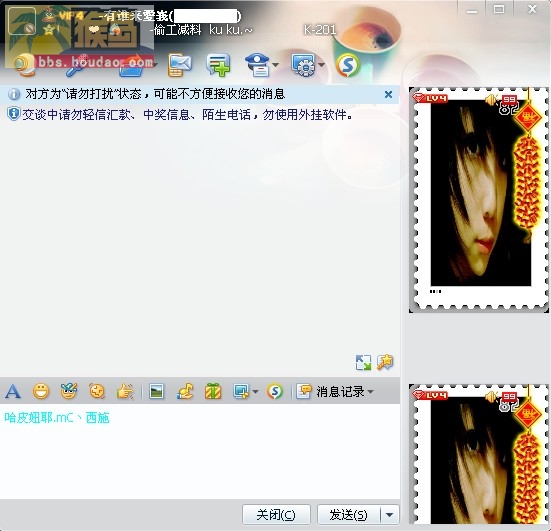Start a video call with the webcam icon
The width and height of the screenshot is (551, 531).
coord(24,65)
